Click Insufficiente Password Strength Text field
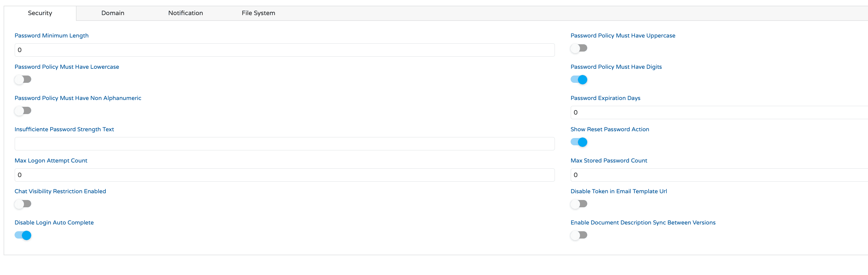The width and height of the screenshot is (868, 275). 284,144
